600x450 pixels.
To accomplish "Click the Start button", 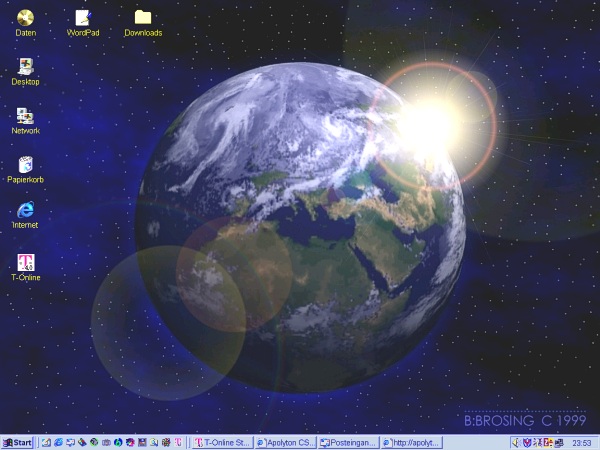I will (18, 442).
